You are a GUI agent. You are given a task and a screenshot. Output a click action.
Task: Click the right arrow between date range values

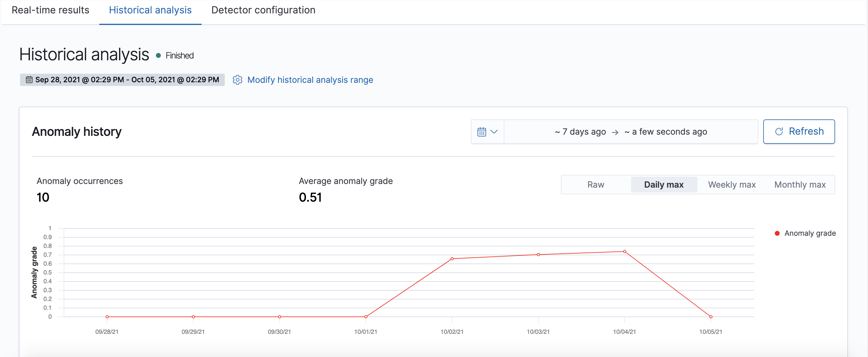(615, 132)
